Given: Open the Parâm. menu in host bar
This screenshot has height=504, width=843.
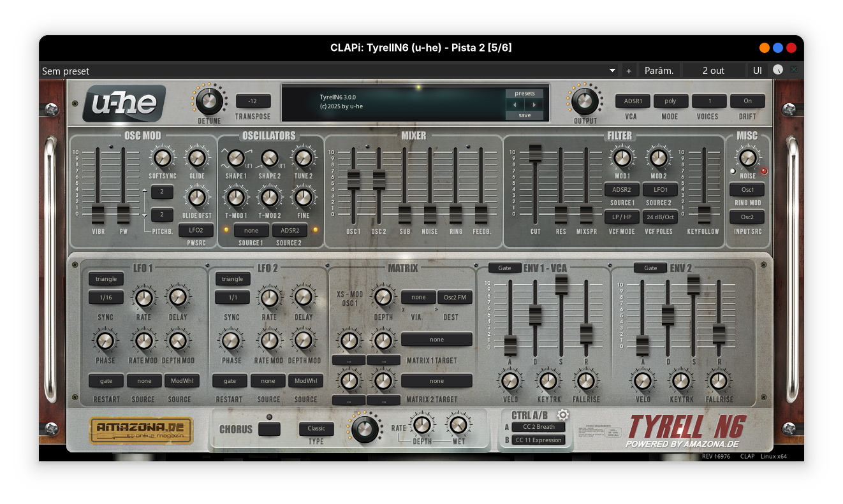Looking at the screenshot, I should pos(659,71).
